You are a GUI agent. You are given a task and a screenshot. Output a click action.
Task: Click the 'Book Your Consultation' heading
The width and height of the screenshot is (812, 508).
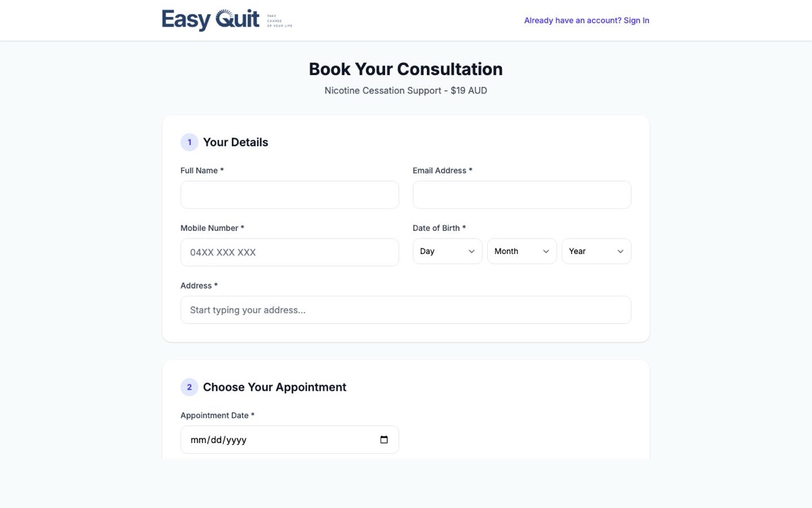(405, 69)
